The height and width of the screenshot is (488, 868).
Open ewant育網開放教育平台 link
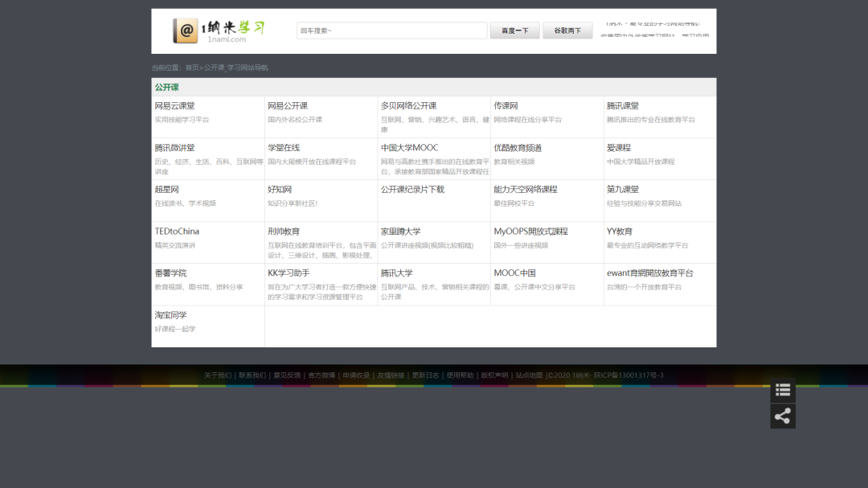point(650,273)
